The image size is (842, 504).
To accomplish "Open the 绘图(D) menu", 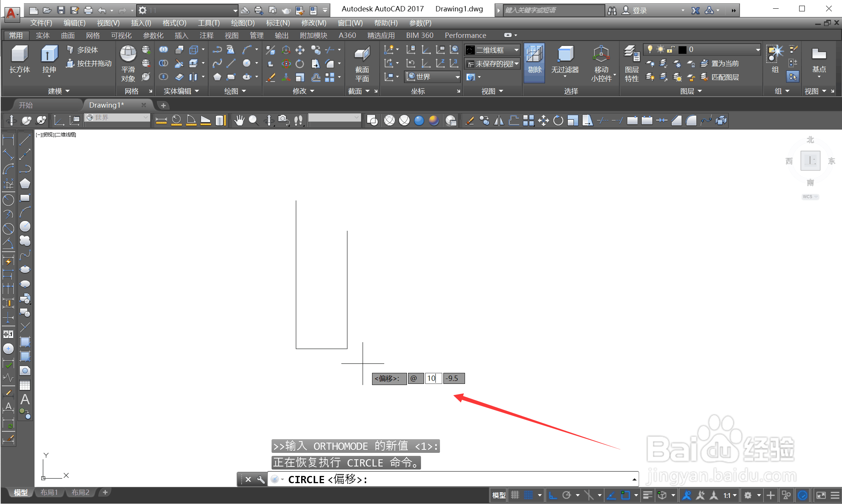I will click(243, 23).
